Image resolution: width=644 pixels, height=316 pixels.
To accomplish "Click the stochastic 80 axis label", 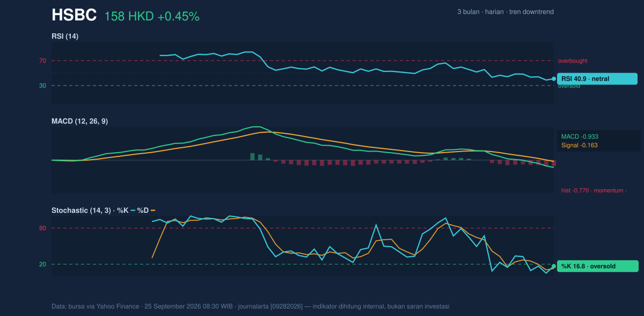I will tap(42, 228).
